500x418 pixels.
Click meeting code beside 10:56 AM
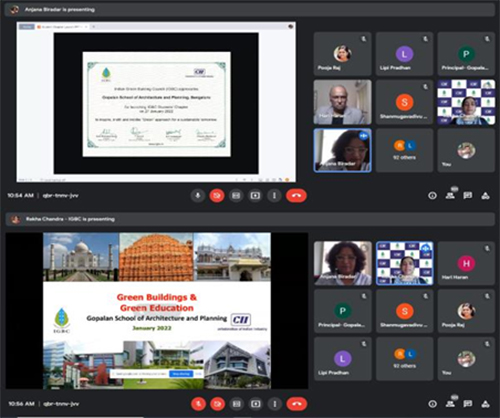tap(61, 404)
